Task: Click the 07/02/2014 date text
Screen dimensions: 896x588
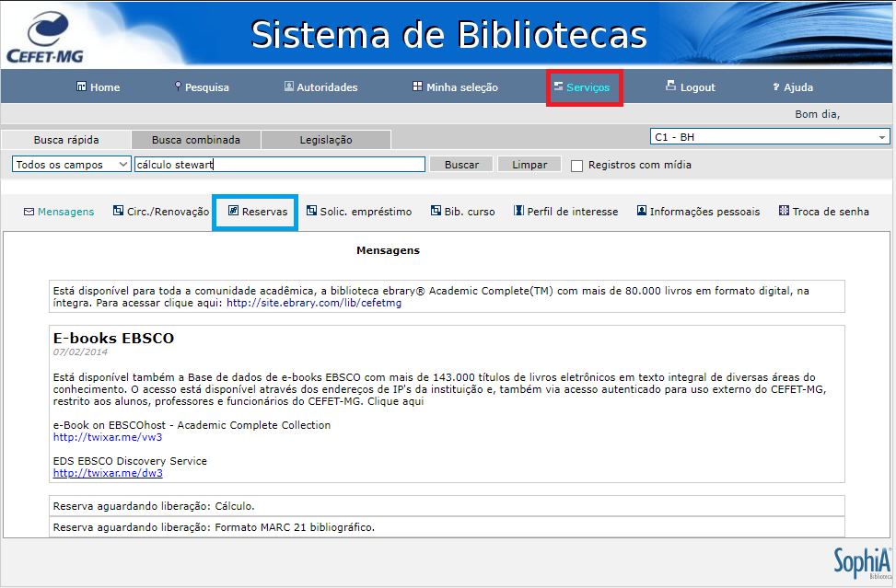Action: [80, 352]
